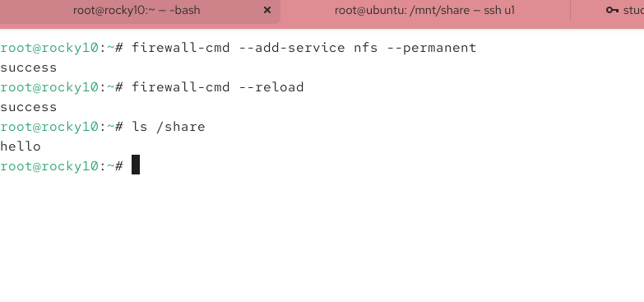Image resolution: width=644 pixels, height=302 pixels.
Task: Click the first success output line
Action: pyautogui.click(x=28, y=67)
